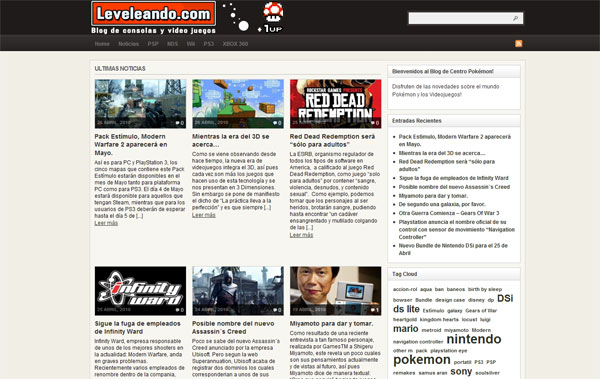Open headline Mientras la era del 3D
This screenshot has height=379, width=600.
[x=231, y=140]
